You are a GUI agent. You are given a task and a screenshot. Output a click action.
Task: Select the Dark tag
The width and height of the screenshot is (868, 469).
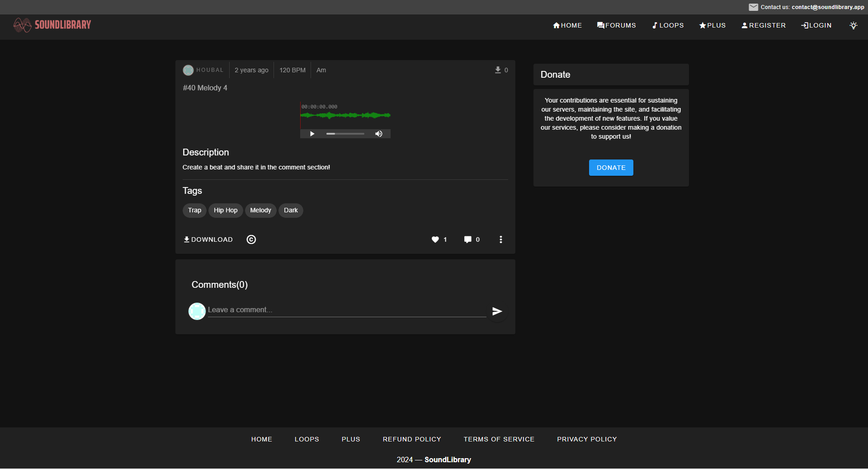[x=291, y=211]
